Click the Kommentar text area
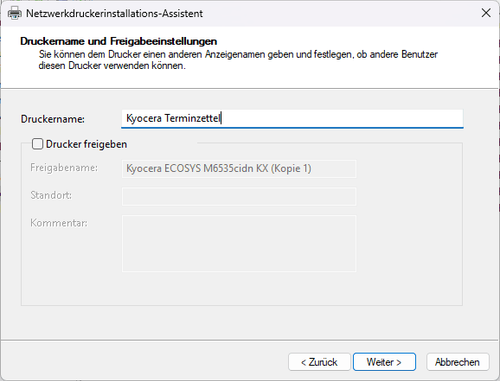This screenshot has width=500, height=381. coord(239,243)
